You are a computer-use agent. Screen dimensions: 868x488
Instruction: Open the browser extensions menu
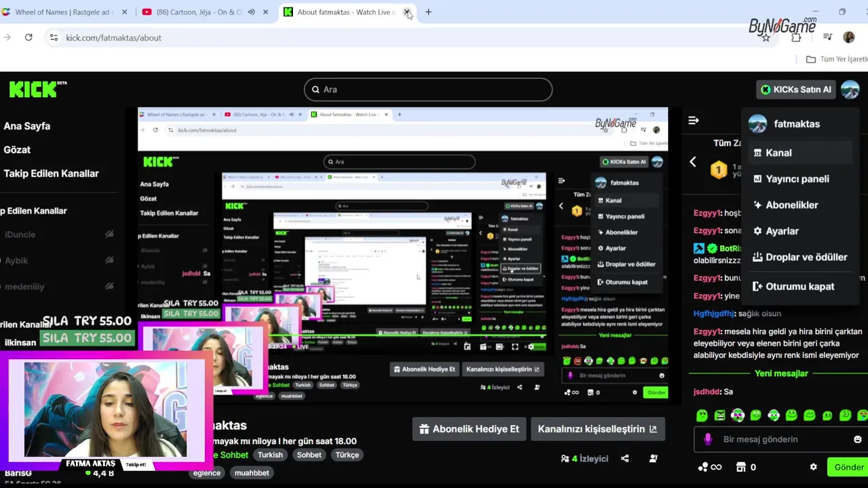[796, 37]
